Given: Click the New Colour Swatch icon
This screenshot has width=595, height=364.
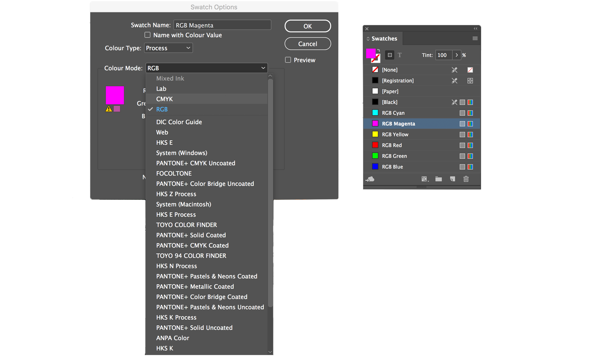Looking at the screenshot, I should [452, 178].
